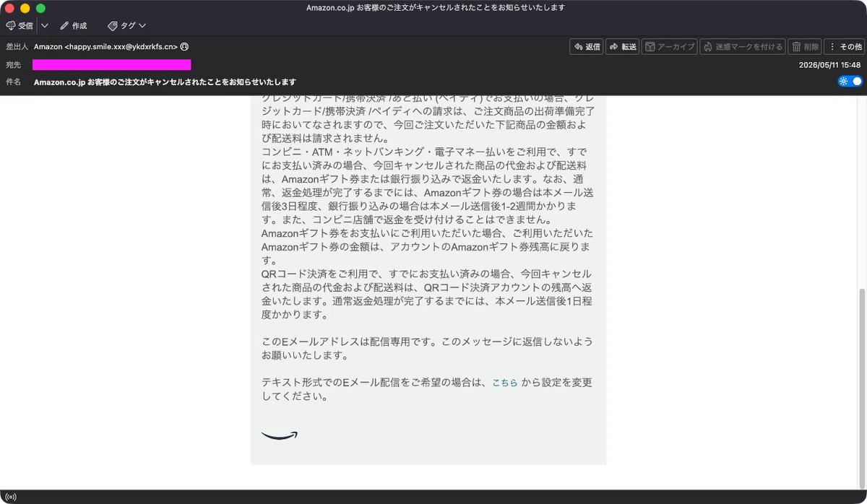
Task: Click the こちら settings link
Action: (505, 383)
